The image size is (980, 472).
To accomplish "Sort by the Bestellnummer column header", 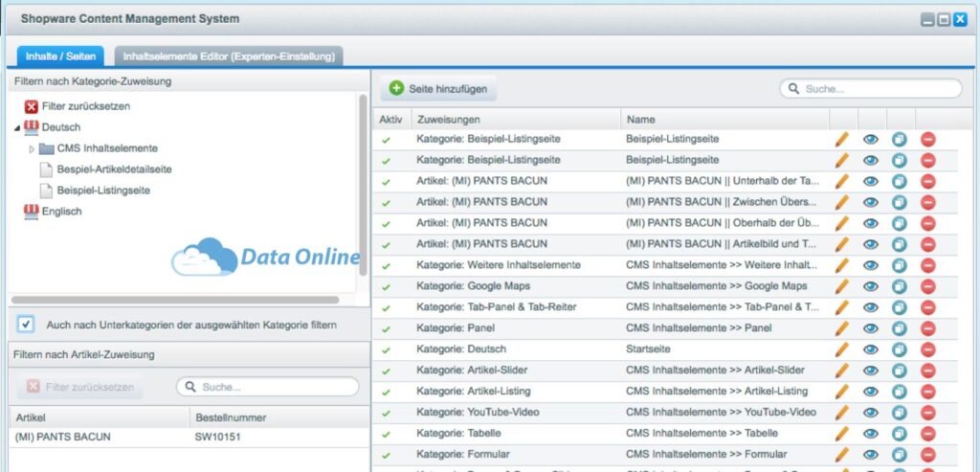I will click(x=279, y=417).
